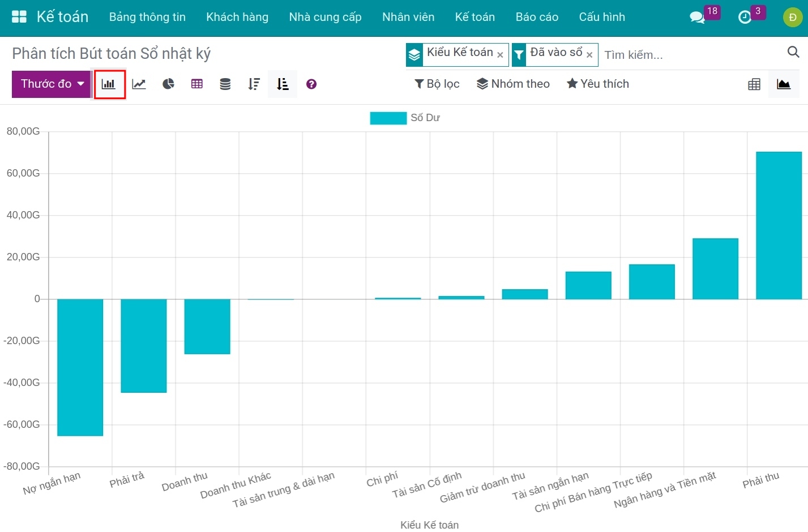Switch to line chart mode
Viewport: 808px width, 532px height.
[139, 84]
